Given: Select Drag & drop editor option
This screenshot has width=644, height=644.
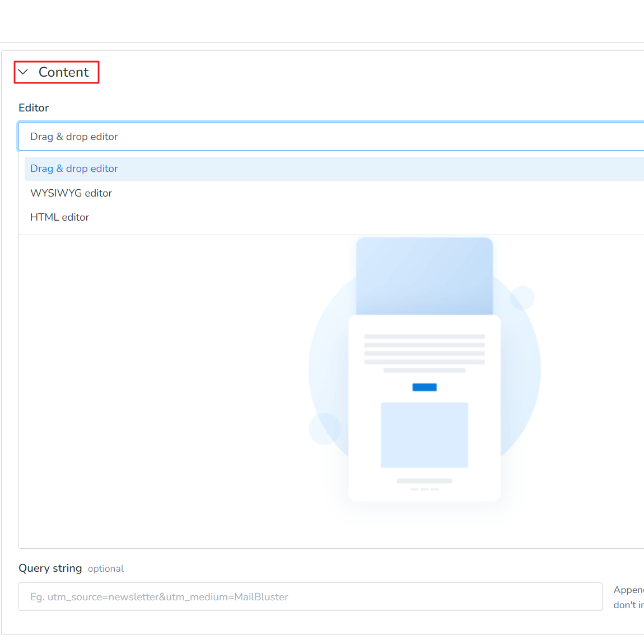Looking at the screenshot, I should [334, 169].
